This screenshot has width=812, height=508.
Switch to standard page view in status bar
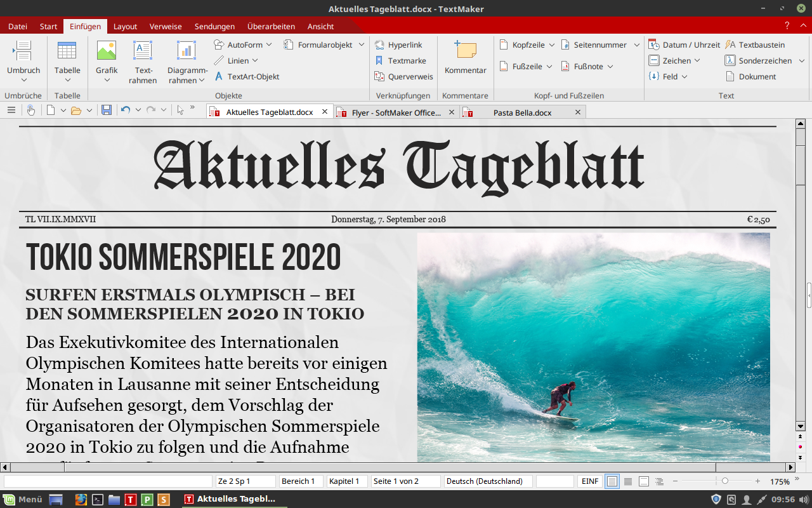(x=612, y=481)
